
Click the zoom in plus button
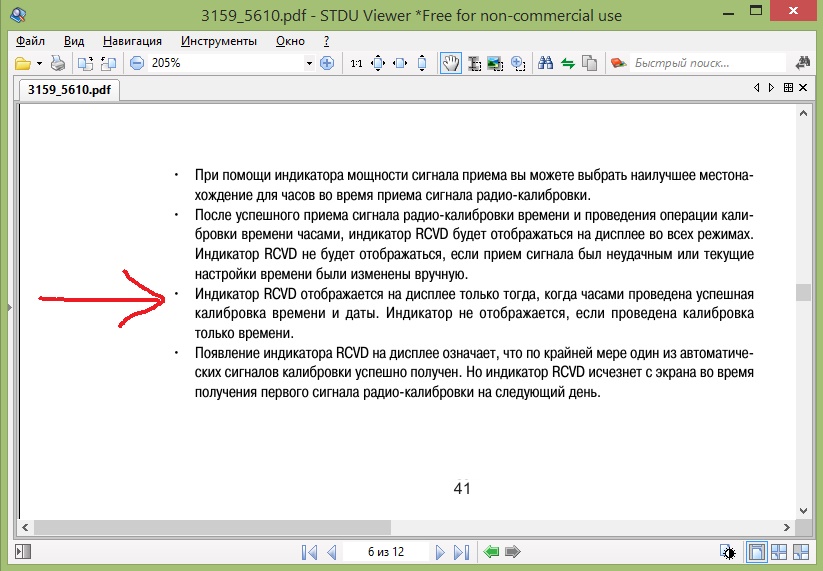point(326,63)
